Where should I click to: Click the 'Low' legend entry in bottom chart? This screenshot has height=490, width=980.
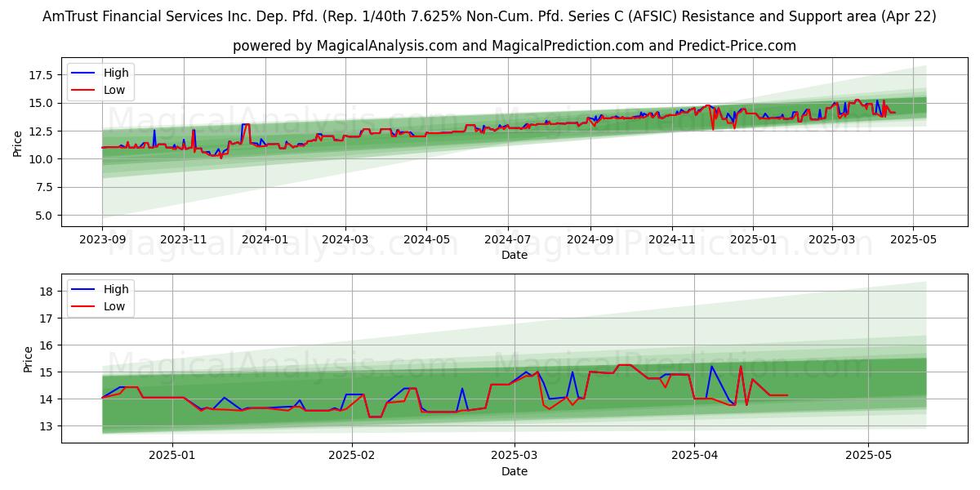[x=114, y=307]
